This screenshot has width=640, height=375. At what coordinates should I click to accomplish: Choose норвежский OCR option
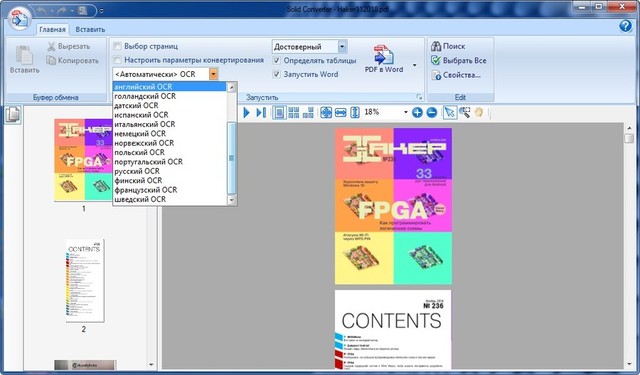point(169,143)
